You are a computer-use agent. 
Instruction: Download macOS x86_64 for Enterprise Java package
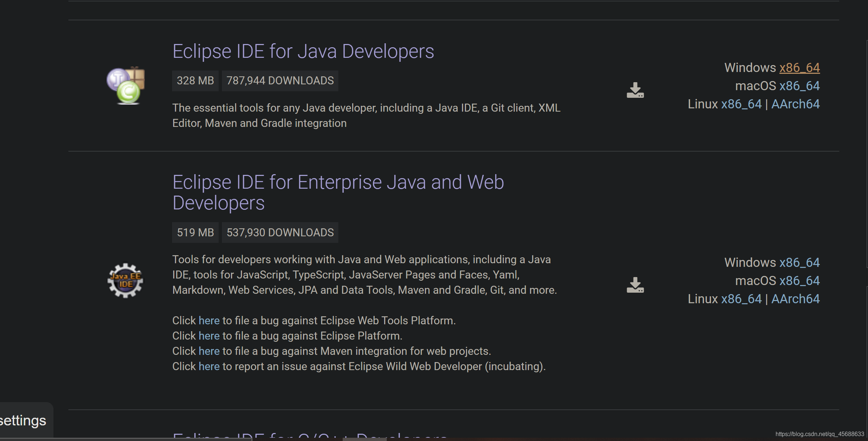[x=799, y=281]
